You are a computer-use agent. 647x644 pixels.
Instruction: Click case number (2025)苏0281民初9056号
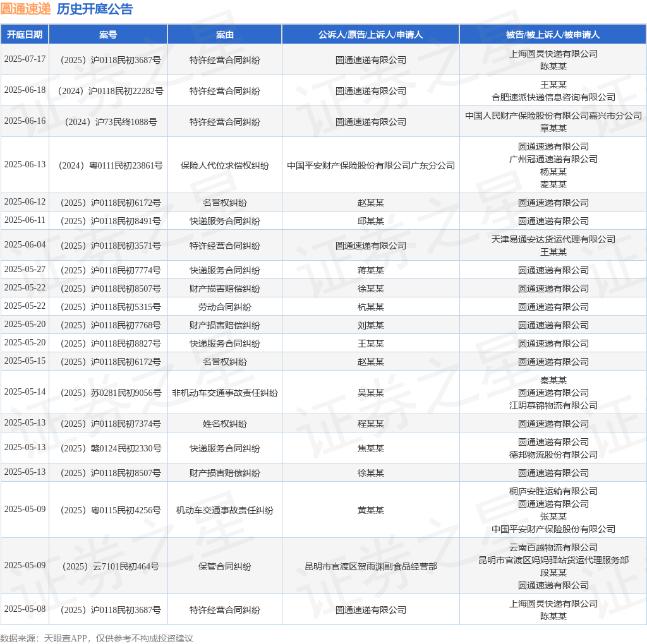[111, 393]
